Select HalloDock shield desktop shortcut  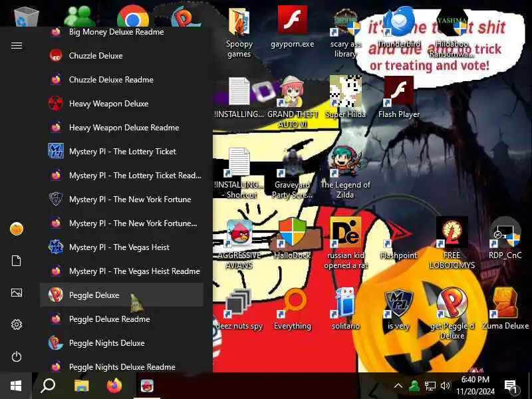pos(293,239)
